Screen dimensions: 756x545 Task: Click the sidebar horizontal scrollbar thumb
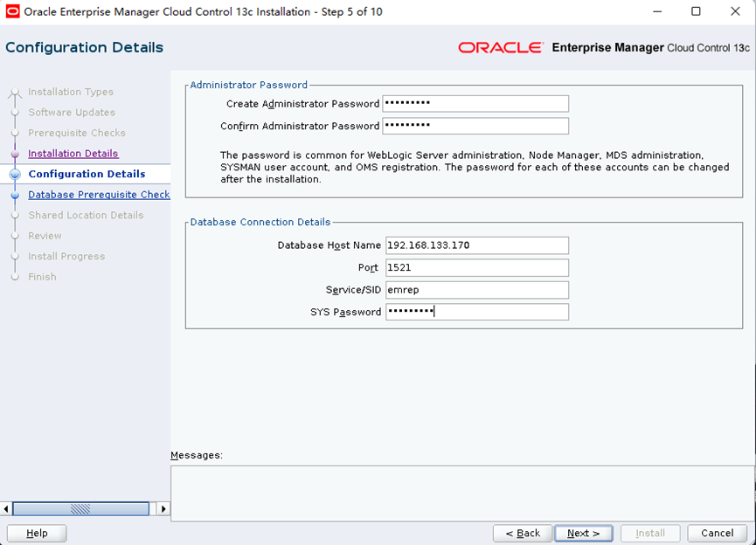[80, 508]
